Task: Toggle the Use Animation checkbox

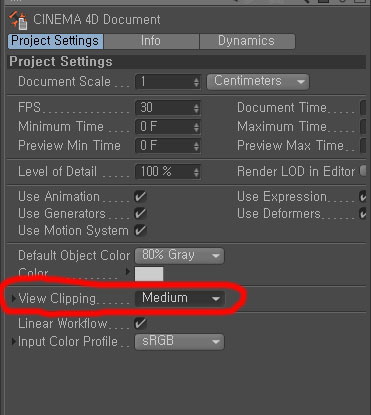Action: click(x=140, y=196)
